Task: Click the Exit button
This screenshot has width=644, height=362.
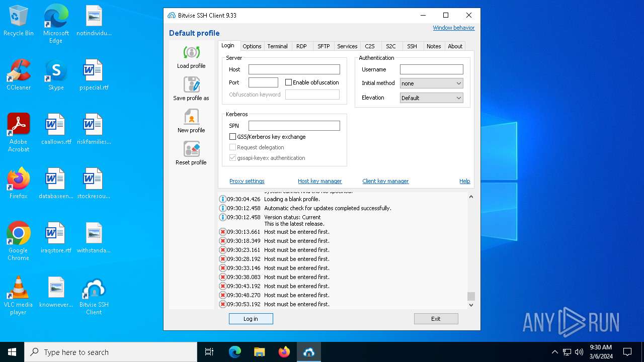Action: click(436, 319)
